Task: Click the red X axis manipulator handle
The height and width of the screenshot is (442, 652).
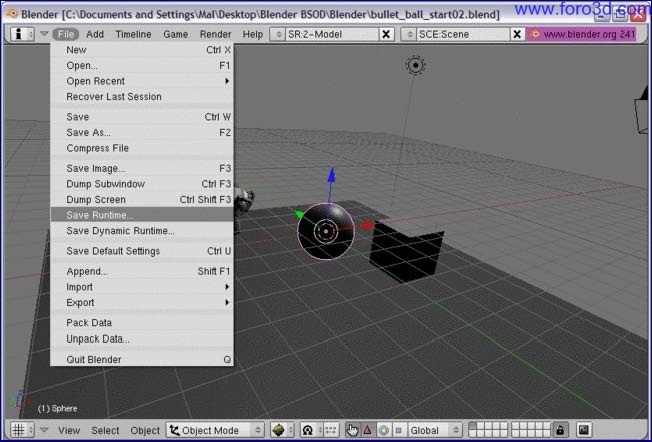Action: (367, 225)
